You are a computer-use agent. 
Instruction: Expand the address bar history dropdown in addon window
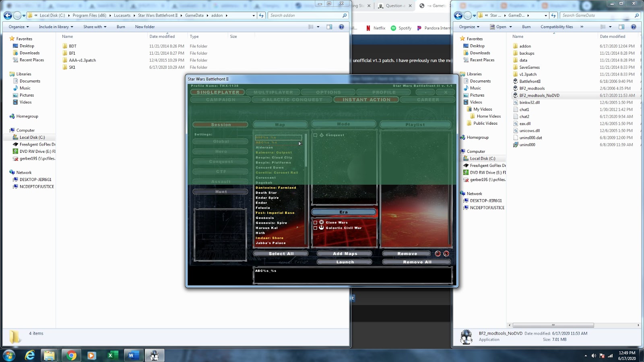tap(254, 15)
